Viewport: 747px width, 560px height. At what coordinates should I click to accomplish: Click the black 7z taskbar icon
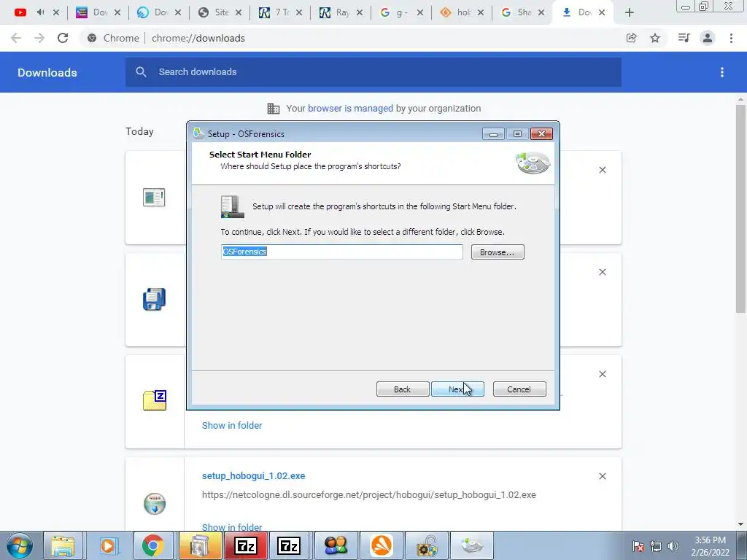coord(289,545)
